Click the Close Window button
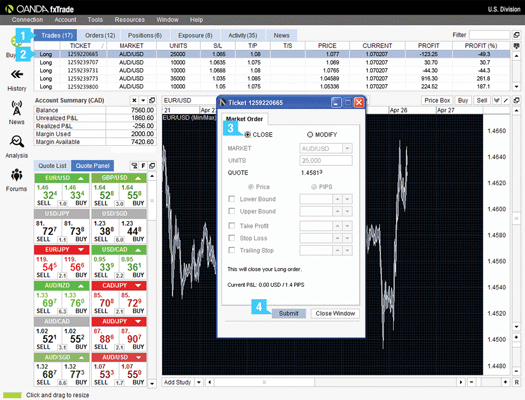 pos(335,313)
